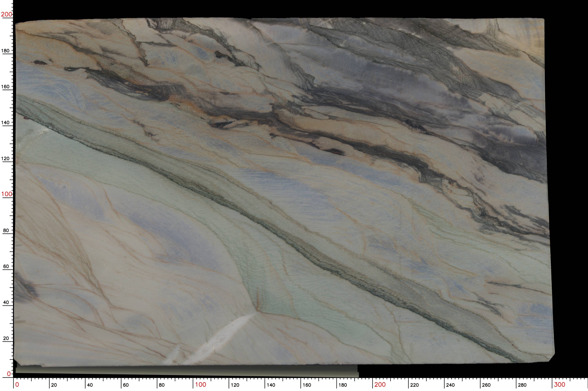Click the 140 label on the vertical ruler
Viewport: 588px width, 391px height.
[x=5, y=122]
